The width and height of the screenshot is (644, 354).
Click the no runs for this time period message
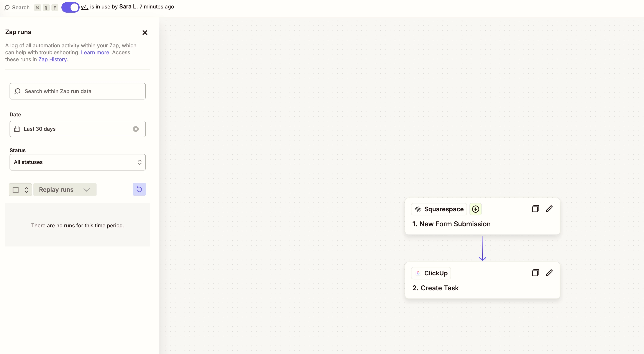[77, 225]
